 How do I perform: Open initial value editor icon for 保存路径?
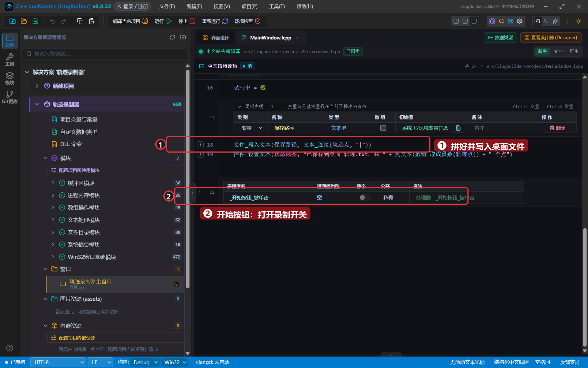(458, 128)
